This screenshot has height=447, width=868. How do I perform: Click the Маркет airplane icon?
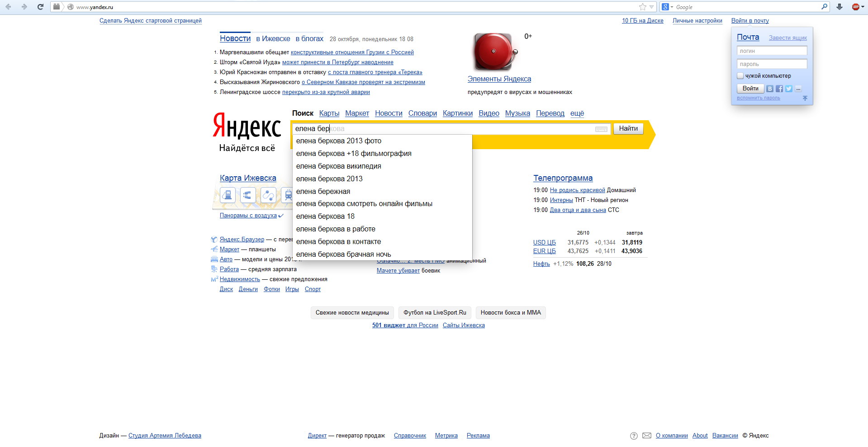pos(214,249)
